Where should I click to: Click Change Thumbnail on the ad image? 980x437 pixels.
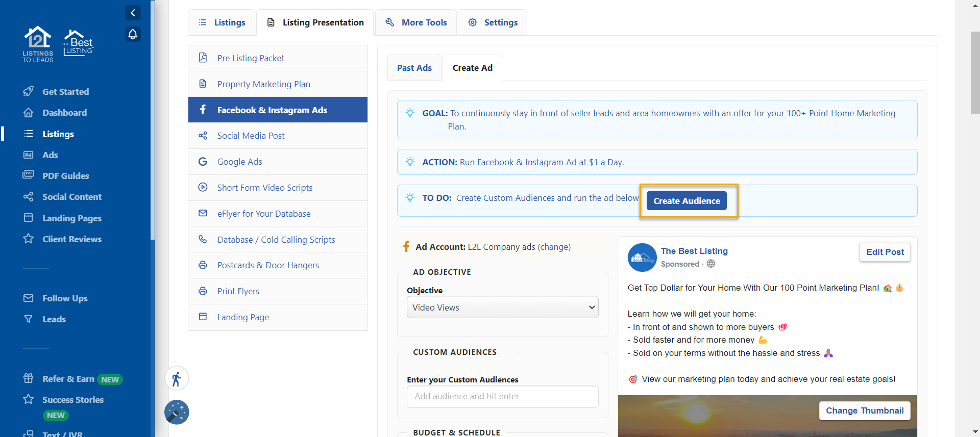(864, 410)
